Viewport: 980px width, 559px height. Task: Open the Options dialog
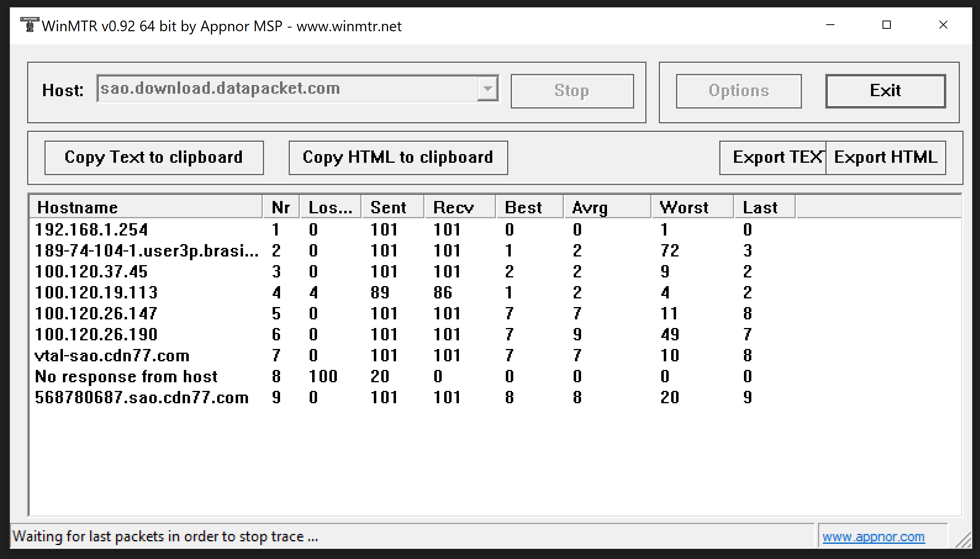coord(739,91)
